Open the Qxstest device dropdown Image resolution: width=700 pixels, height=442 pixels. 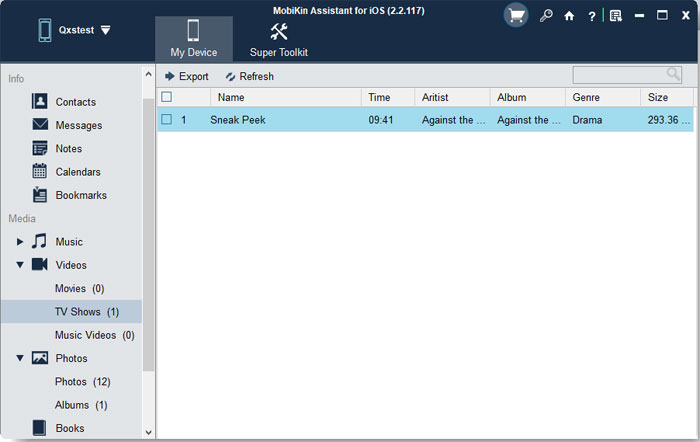click(106, 30)
